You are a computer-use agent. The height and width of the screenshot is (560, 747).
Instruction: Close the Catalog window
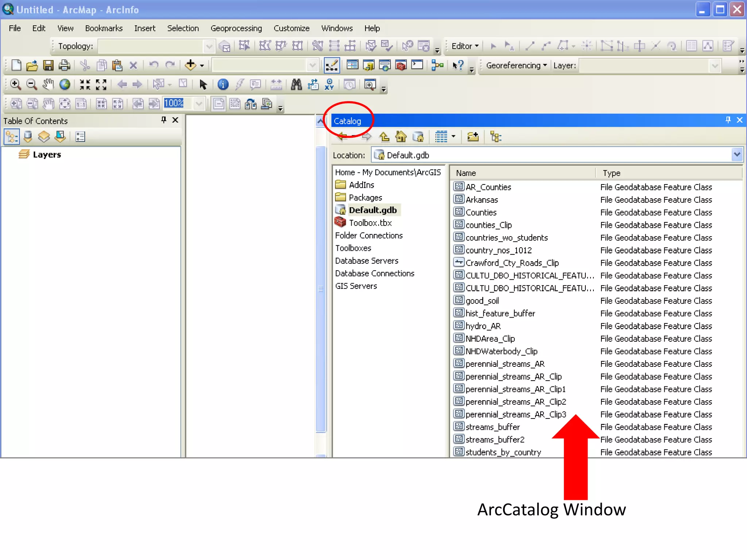point(740,120)
